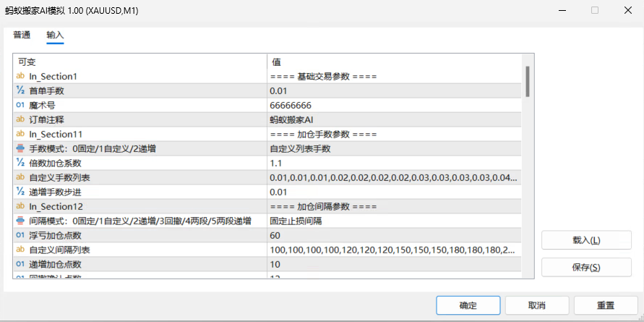Screen dimensions: 644x322
Task: Click the parameter list vertical scrollbar thumb
Action: (x=528, y=82)
